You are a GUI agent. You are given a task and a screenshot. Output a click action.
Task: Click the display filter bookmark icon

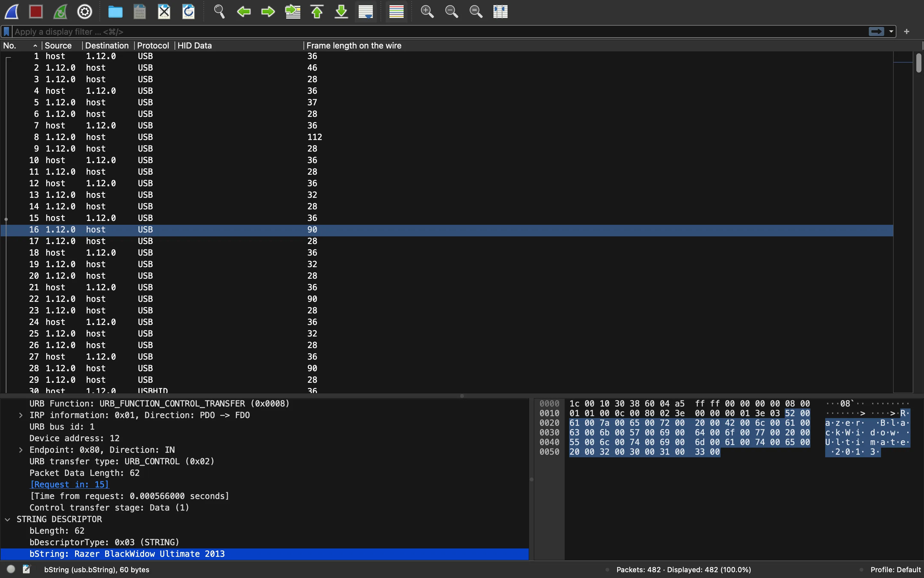click(6, 32)
